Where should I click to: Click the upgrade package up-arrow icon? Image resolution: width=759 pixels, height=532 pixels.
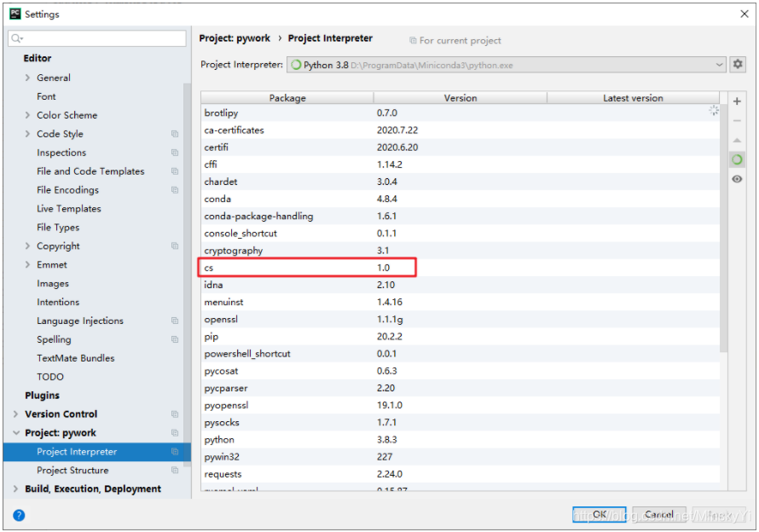pos(737,141)
